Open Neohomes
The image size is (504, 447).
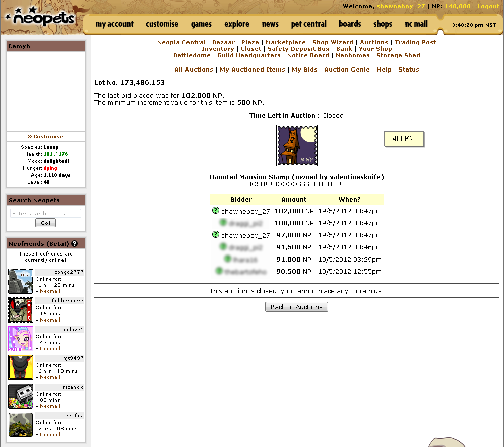[x=353, y=55]
